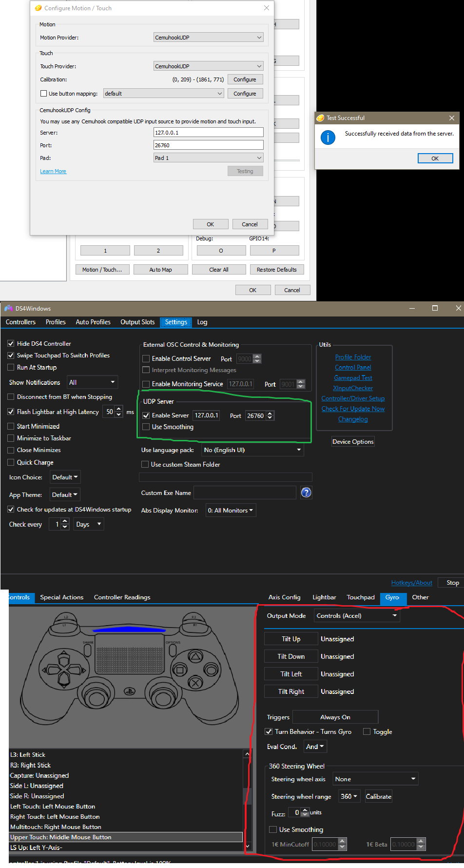464x868 pixels.
Task: Click the triangle face button on the controller image
Action: (x=195, y=657)
